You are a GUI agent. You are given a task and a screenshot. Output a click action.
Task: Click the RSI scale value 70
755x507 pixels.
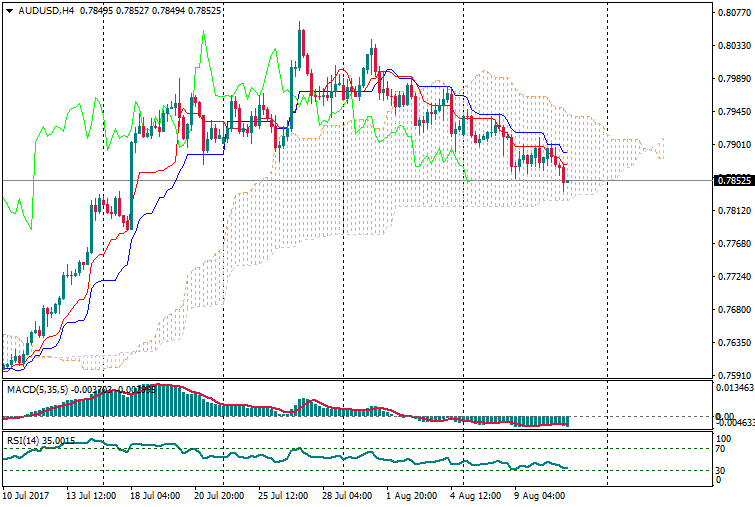(x=722, y=449)
